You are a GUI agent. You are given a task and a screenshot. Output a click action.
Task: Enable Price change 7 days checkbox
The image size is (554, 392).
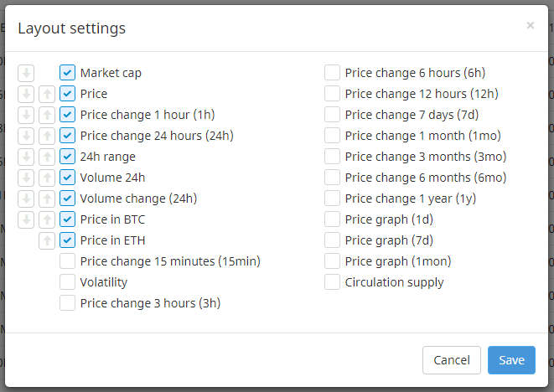click(x=333, y=115)
